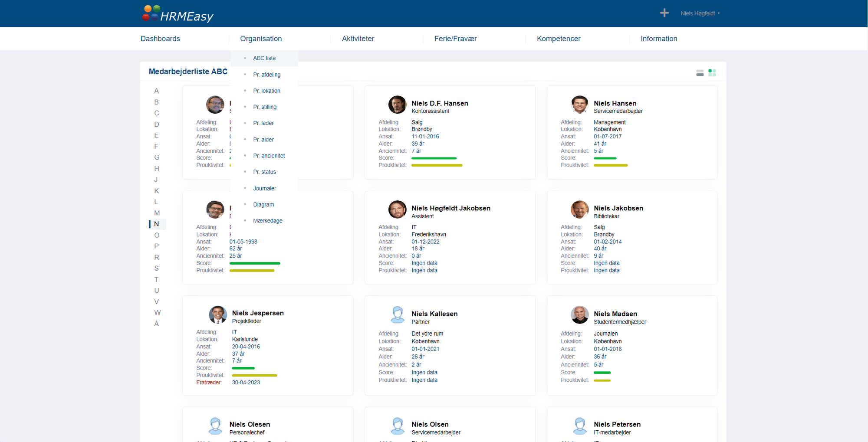
Task: Open Niels Jakobsen's profile photo
Action: tap(579, 210)
